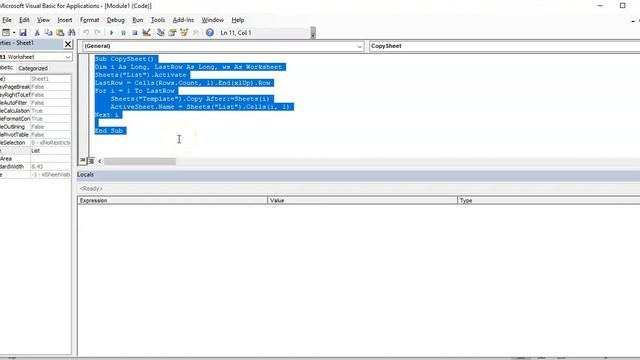Screen dimensions: 640x360
Task: Open the Insert menu
Action: coord(64,20)
